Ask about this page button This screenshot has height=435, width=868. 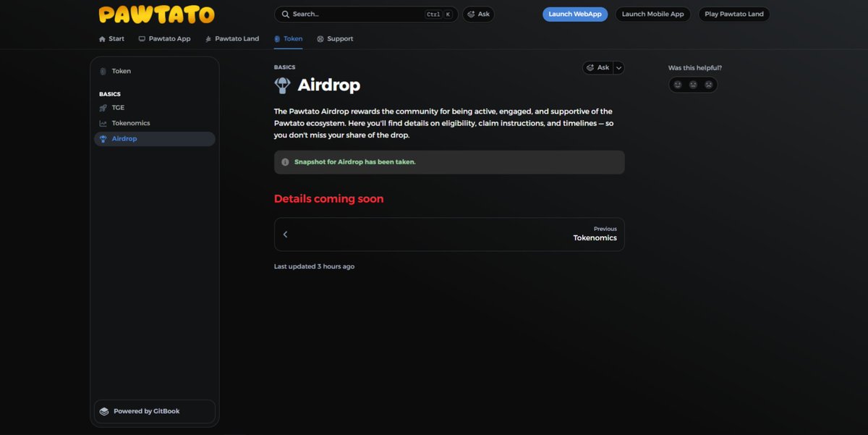pos(597,67)
